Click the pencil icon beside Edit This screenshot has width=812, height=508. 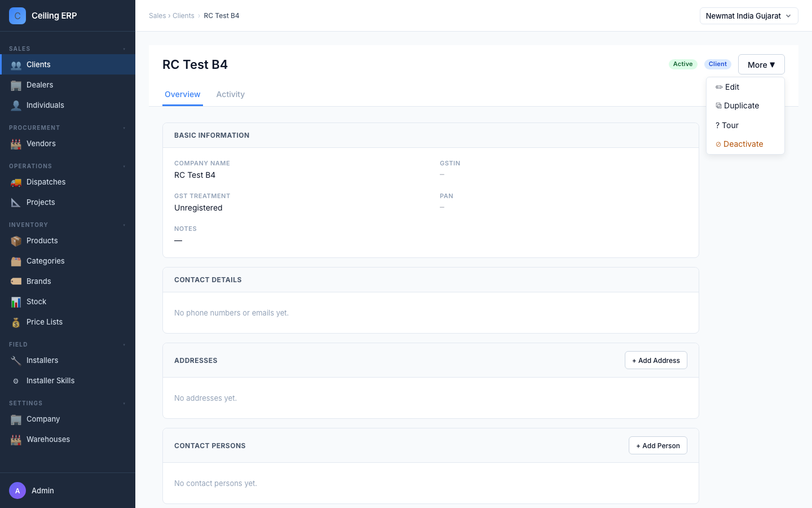[719, 87]
